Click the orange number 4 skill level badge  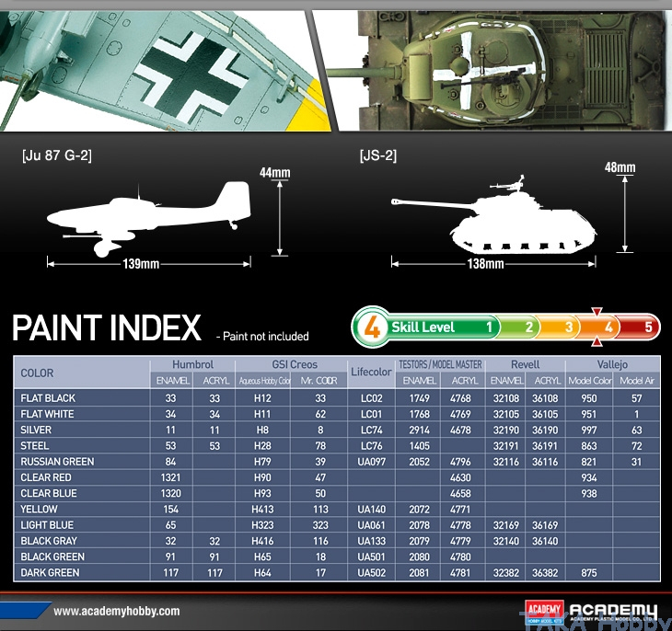tap(372, 327)
